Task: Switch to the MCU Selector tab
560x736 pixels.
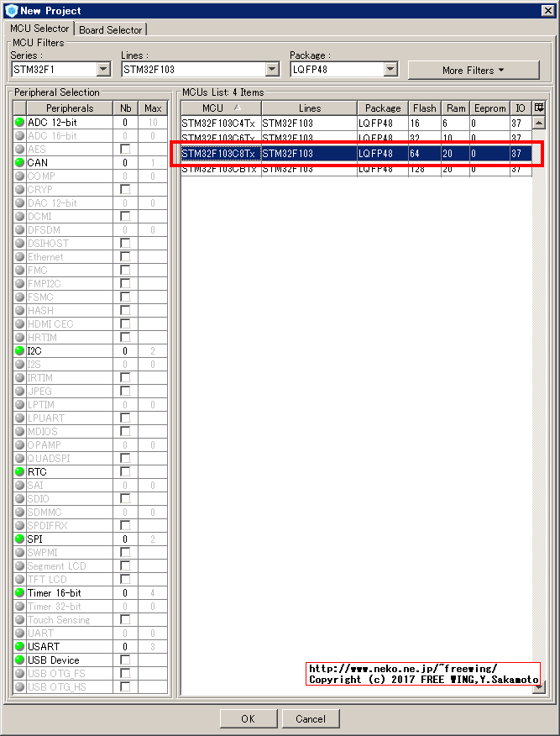Action: click(39, 29)
